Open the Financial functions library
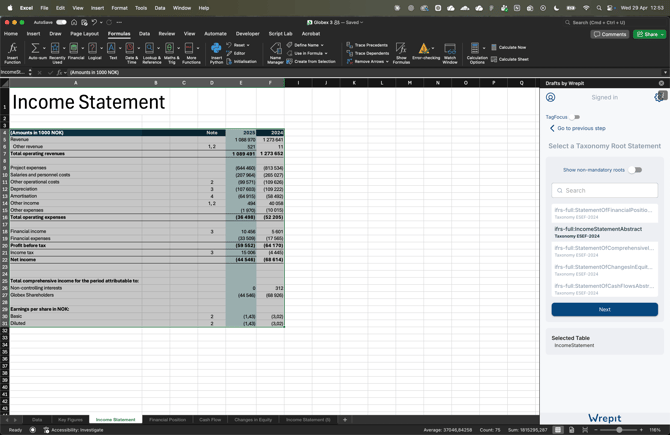Image resolution: width=670 pixels, height=435 pixels. point(76,51)
